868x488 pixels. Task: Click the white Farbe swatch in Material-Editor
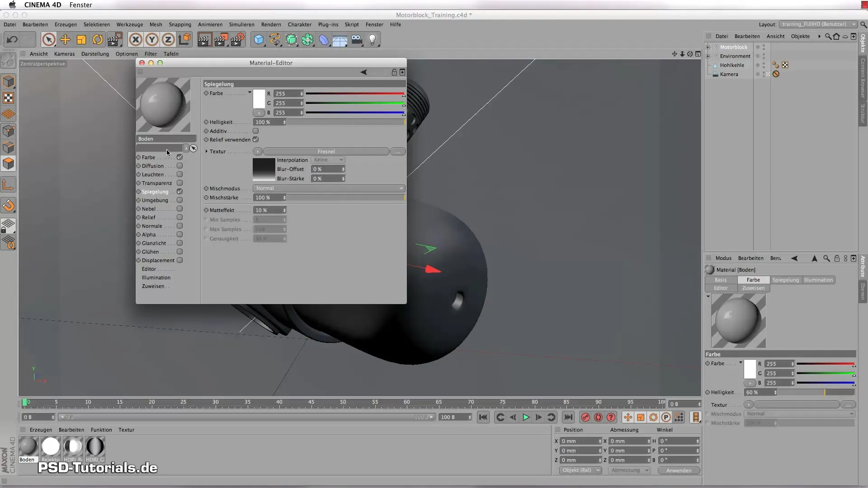point(259,99)
